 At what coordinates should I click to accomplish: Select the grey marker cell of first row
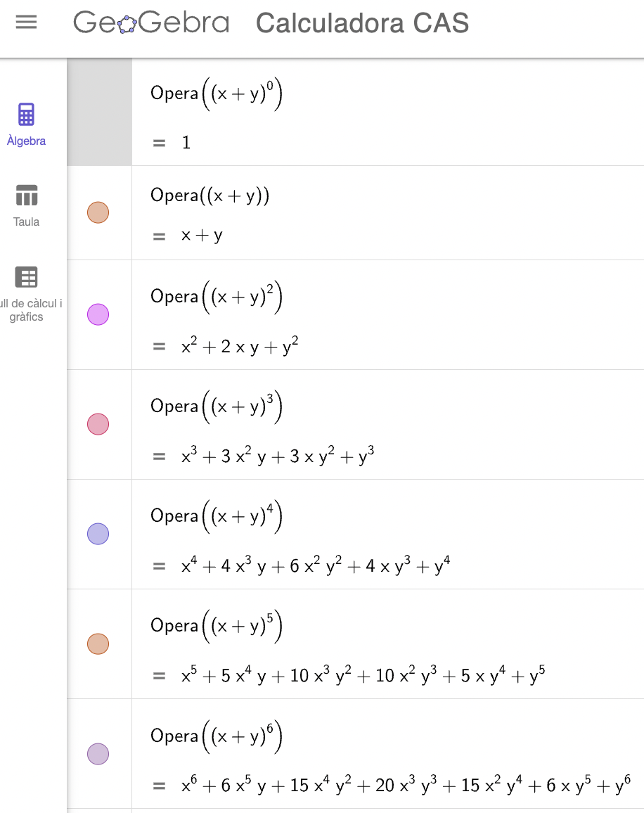(100, 112)
